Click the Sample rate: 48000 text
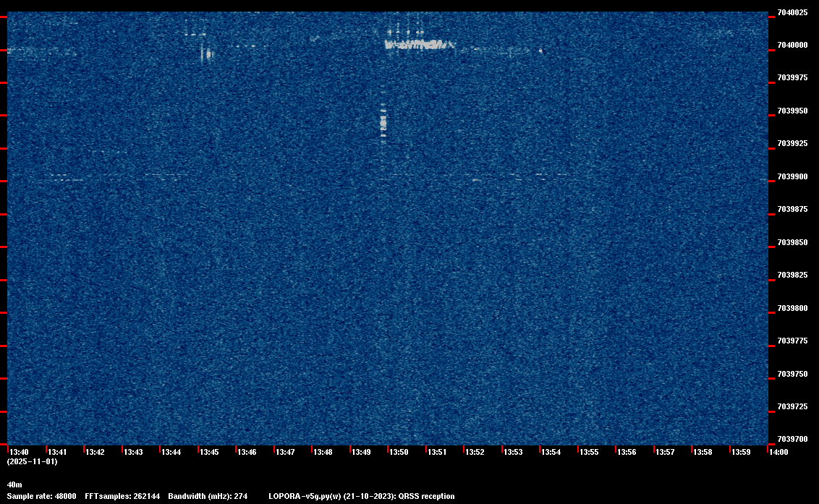Screen dimensions: 819x504 point(41,496)
